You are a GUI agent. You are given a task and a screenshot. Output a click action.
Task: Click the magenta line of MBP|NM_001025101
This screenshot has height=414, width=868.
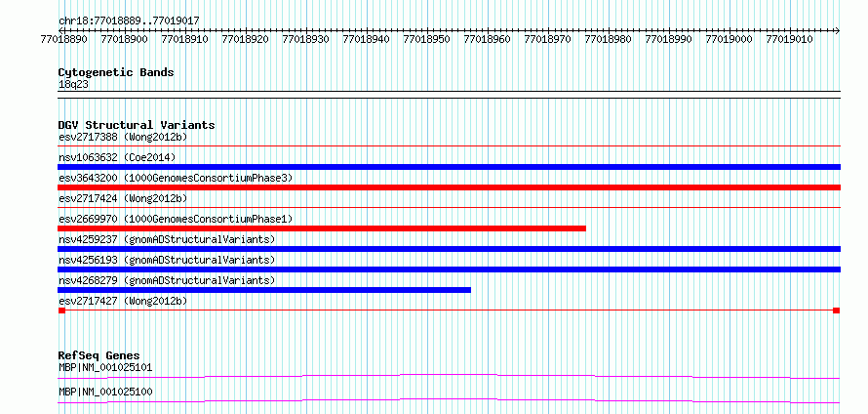(x=449, y=376)
